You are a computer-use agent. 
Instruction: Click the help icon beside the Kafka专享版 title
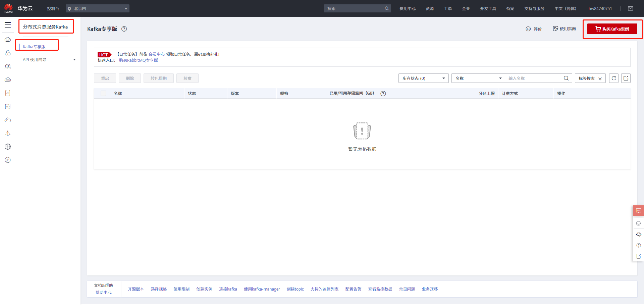pyautogui.click(x=124, y=29)
